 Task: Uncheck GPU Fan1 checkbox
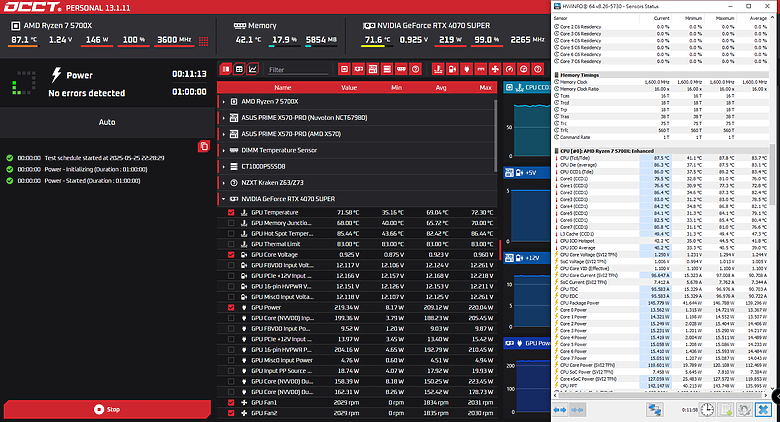tap(231, 403)
